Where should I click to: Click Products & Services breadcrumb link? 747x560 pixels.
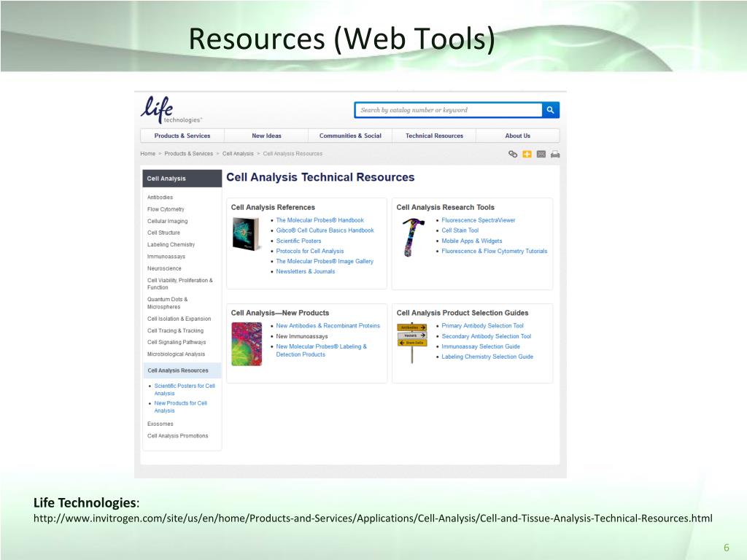coord(189,154)
